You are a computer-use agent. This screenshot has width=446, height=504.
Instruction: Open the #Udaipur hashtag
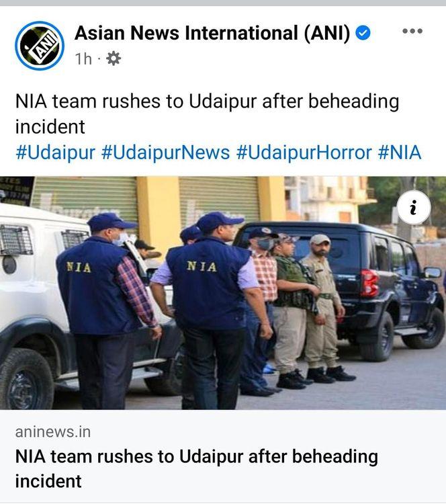point(55,153)
